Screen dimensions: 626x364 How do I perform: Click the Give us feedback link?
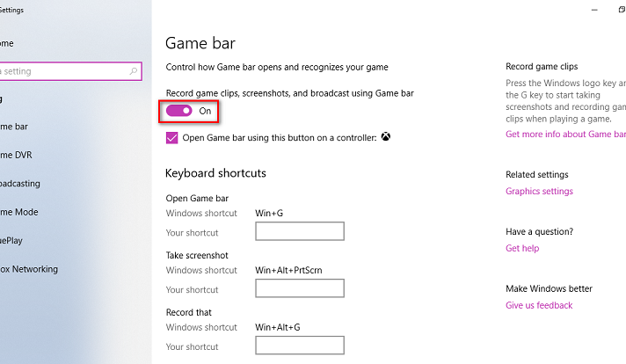click(x=539, y=305)
